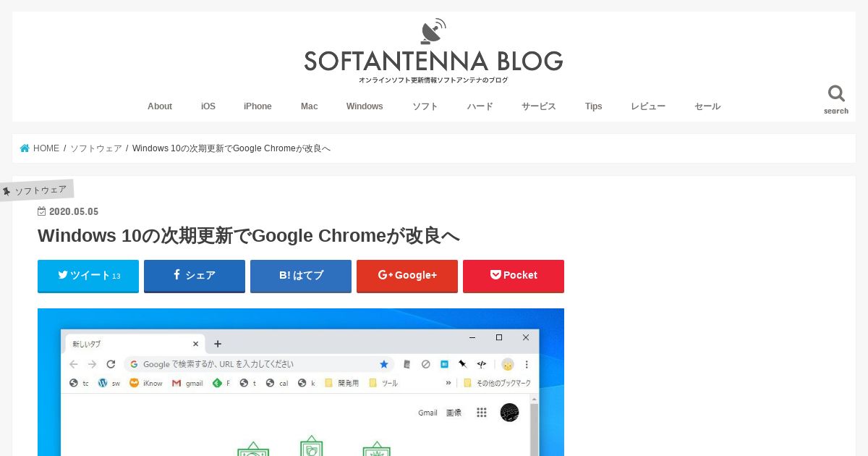Open the search icon in header
Screen dimensions: 868x456
pyautogui.click(x=835, y=100)
